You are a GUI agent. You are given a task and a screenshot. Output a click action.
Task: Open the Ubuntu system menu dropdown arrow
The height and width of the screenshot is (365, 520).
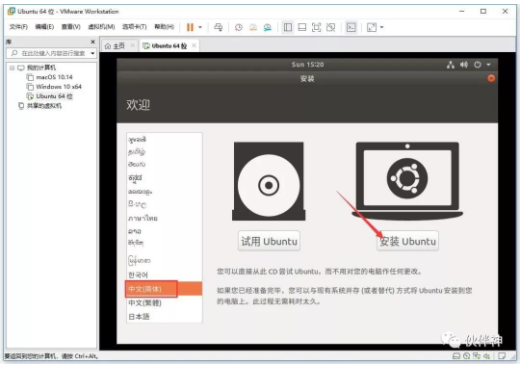click(x=488, y=65)
